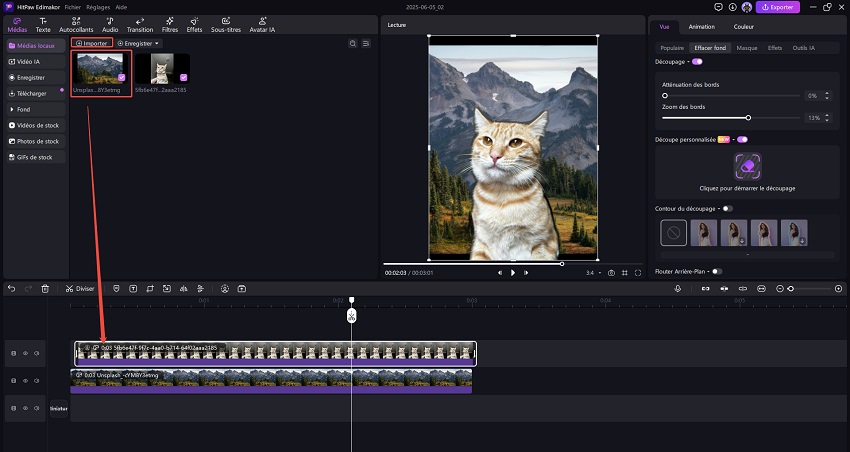Toggle checkbox on the mountain media thumbnail
Screen dimensions: 850x452
click(x=121, y=78)
